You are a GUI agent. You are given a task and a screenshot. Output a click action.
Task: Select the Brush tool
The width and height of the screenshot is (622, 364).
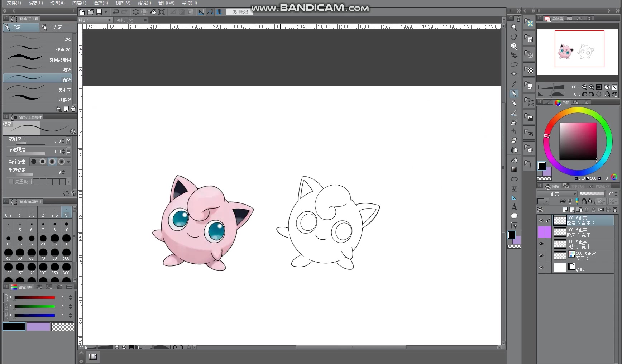(514, 113)
